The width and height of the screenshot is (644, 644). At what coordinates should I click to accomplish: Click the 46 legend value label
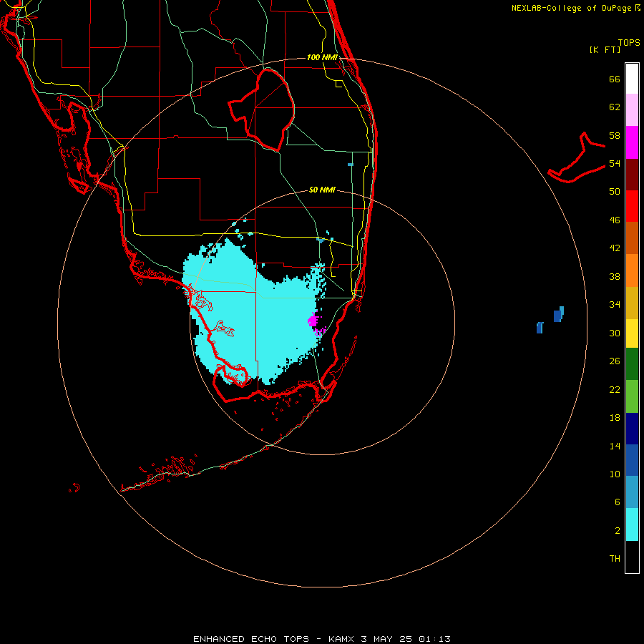pyautogui.click(x=615, y=220)
